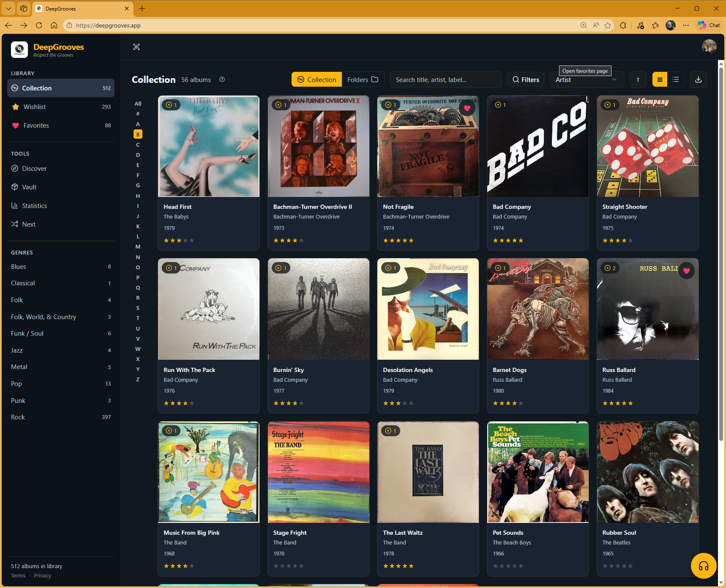Filter by Classical genre
726x588 pixels.
click(61, 283)
